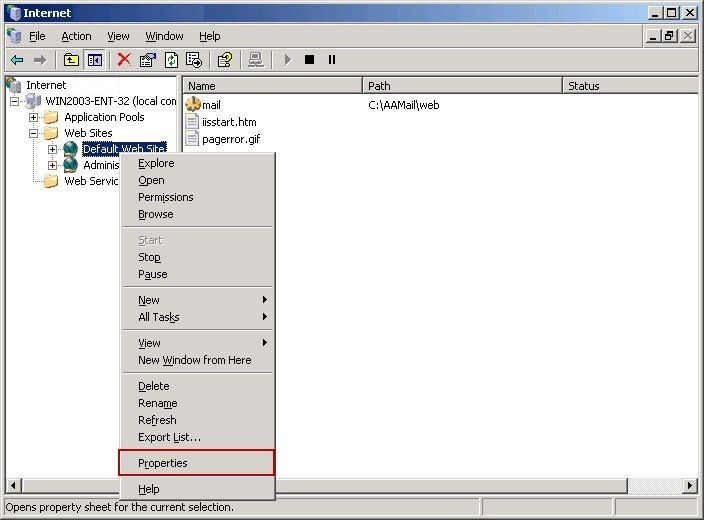
Task: Choose Help from the context menu
Action: point(198,489)
